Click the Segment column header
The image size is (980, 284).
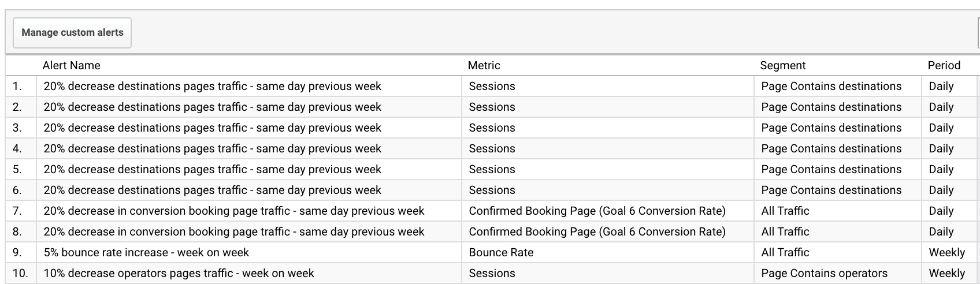(782, 66)
